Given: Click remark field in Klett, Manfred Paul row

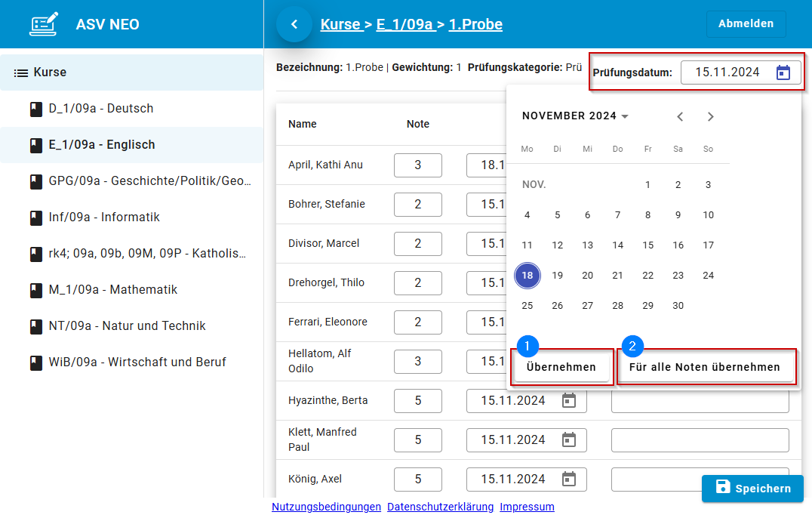Looking at the screenshot, I should click(x=700, y=440).
